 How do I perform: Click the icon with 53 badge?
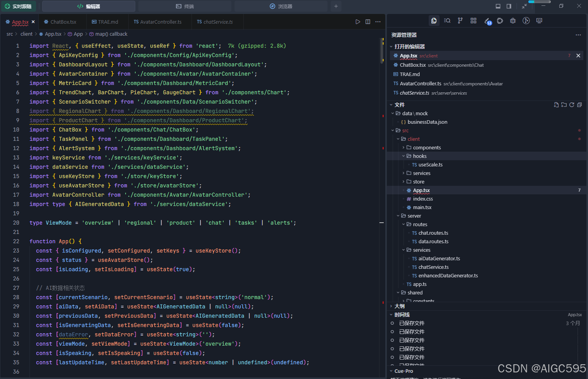(x=488, y=21)
